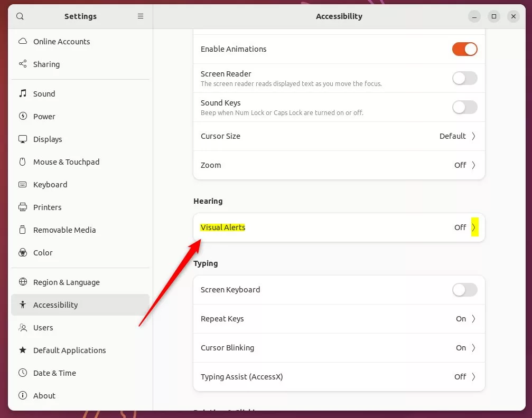Open Mouse & Touchpad settings
The width and height of the screenshot is (532, 418).
tap(80, 161)
